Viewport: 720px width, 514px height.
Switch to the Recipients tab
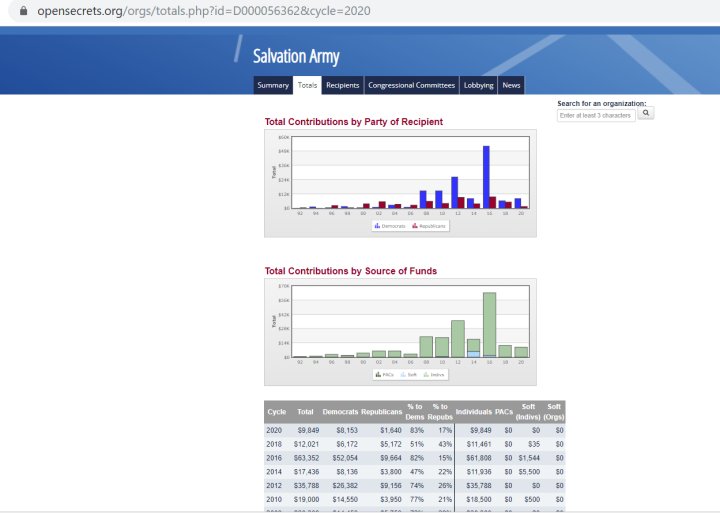[343, 85]
